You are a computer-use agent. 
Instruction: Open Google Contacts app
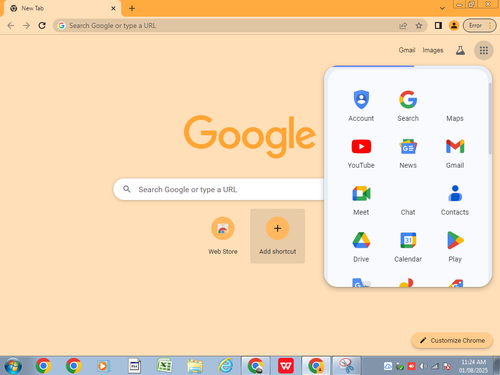(455, 199)
